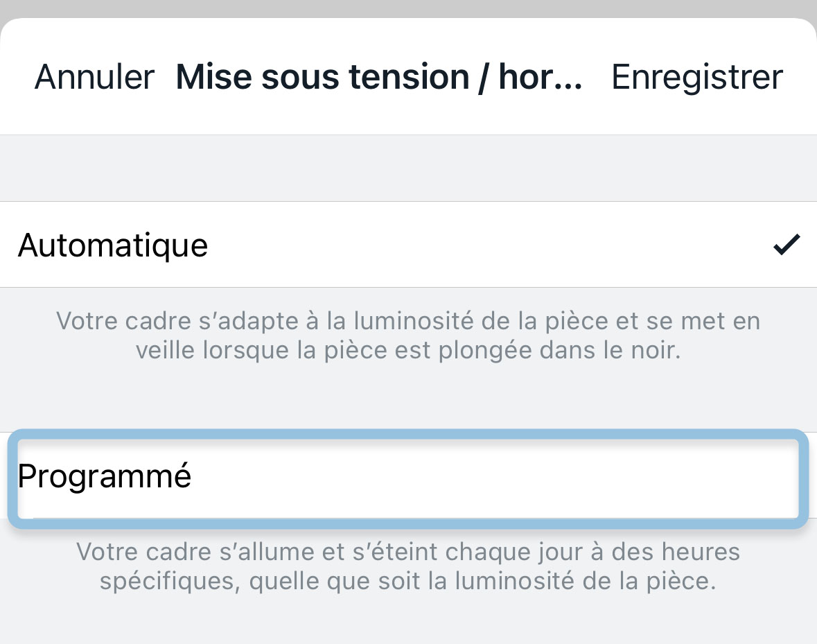This screenshot has height=644, width=817.
Task: Click the gray area below Programmé description
Action: 408,622
